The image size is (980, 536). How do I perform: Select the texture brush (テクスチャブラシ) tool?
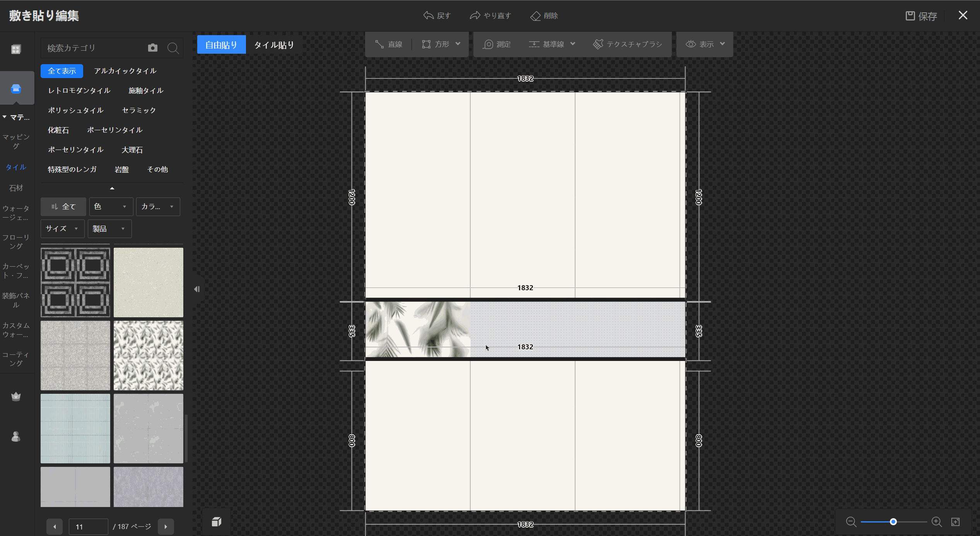[x=627, y=44]
